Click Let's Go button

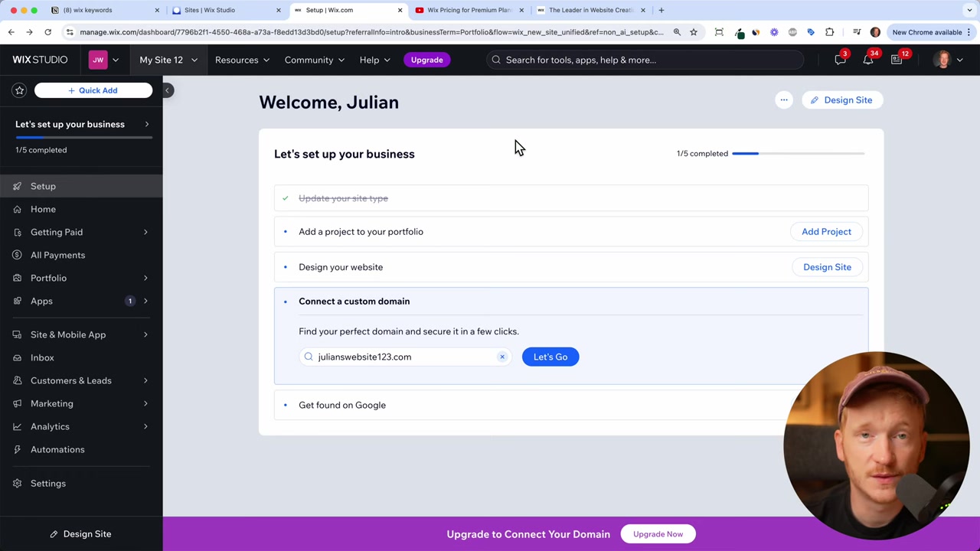(550, 357)
